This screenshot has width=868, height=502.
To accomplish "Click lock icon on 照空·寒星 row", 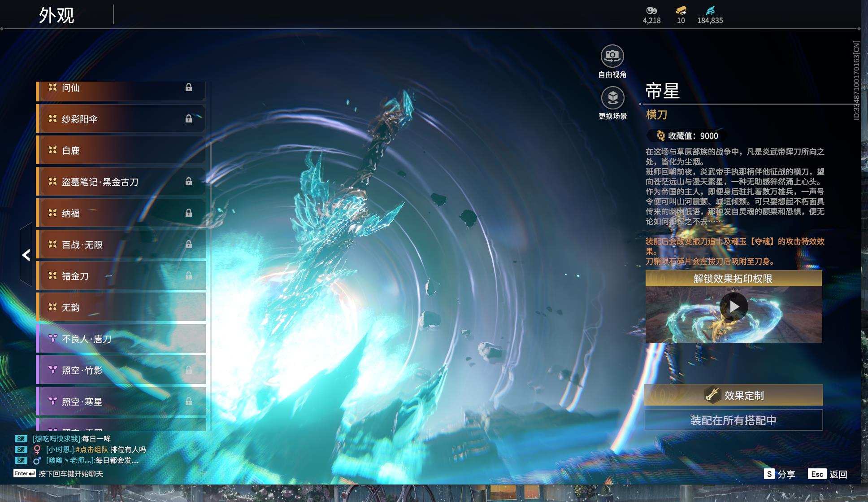I will click(x=189, y=401).
